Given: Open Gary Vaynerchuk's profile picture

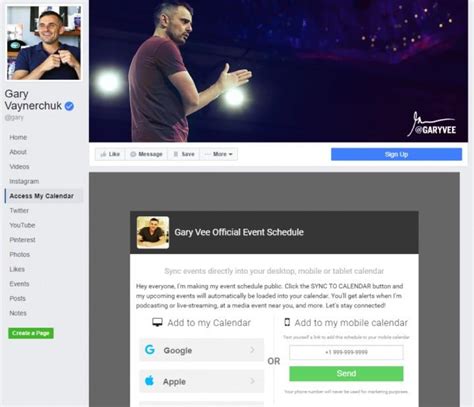Looking at the screenshot, I should [44, 43].
